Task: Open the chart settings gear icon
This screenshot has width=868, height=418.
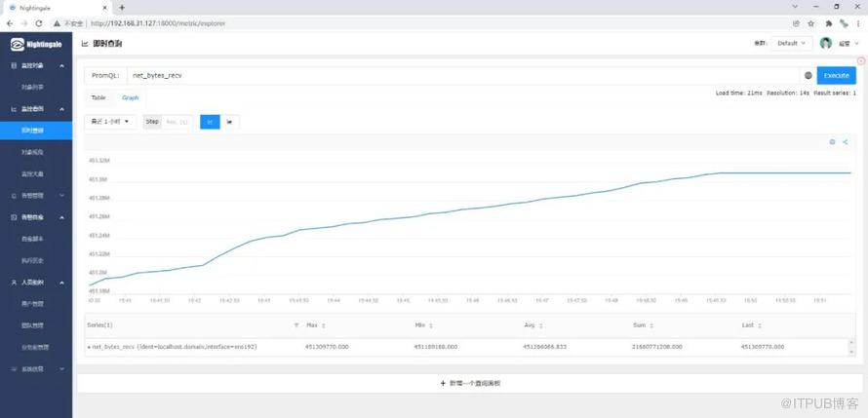Action: (x=832, y=142)
